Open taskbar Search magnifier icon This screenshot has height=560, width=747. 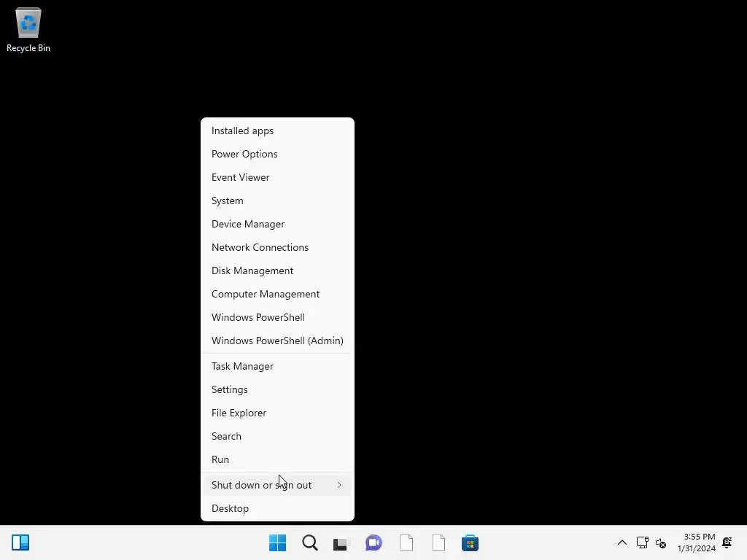(x=309, y=542)
